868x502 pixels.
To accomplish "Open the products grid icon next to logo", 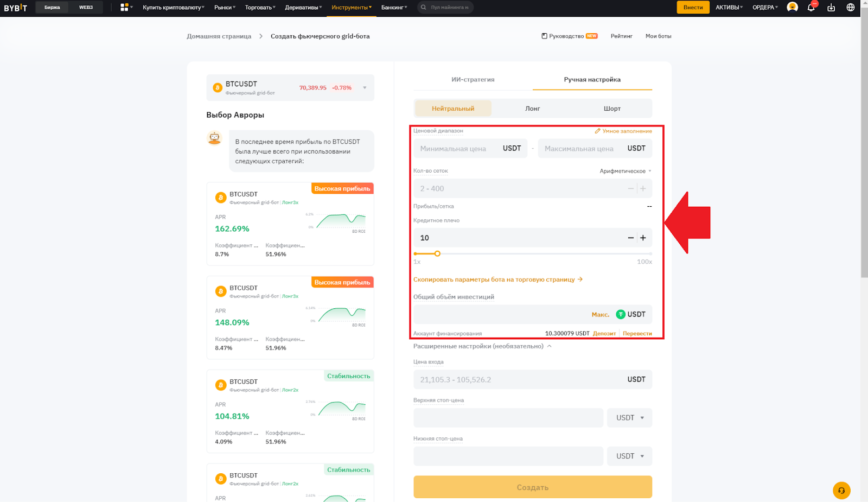I will 123,7.
